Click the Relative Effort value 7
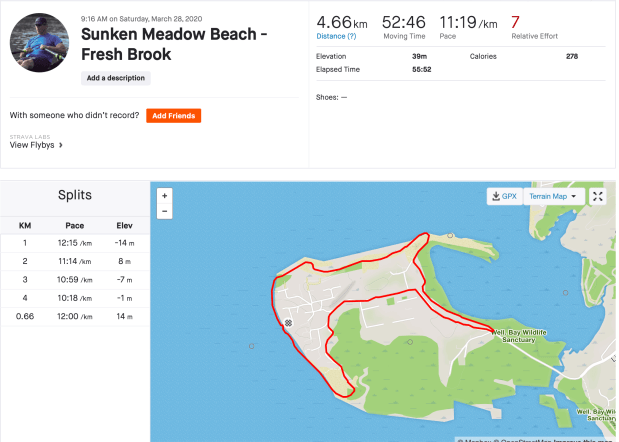The image size is (619, 442). 515,21
